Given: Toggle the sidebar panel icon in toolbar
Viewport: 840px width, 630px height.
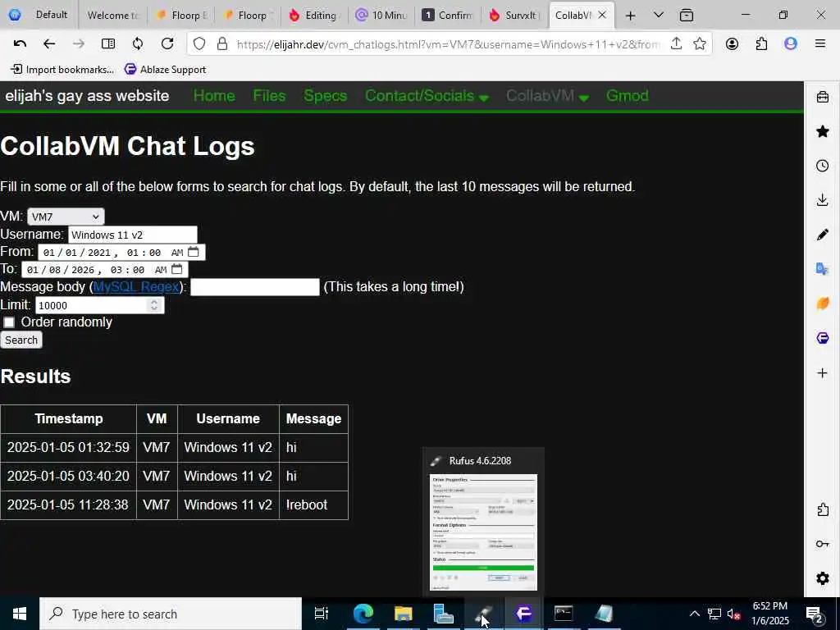Looking at the screenshot, I should (108, 44).
